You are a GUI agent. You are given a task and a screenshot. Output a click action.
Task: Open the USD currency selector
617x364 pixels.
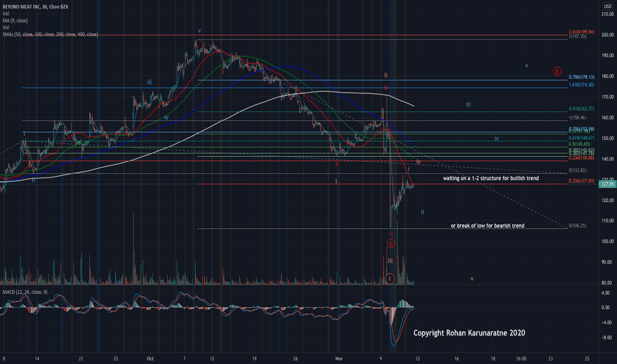point(607,7)
